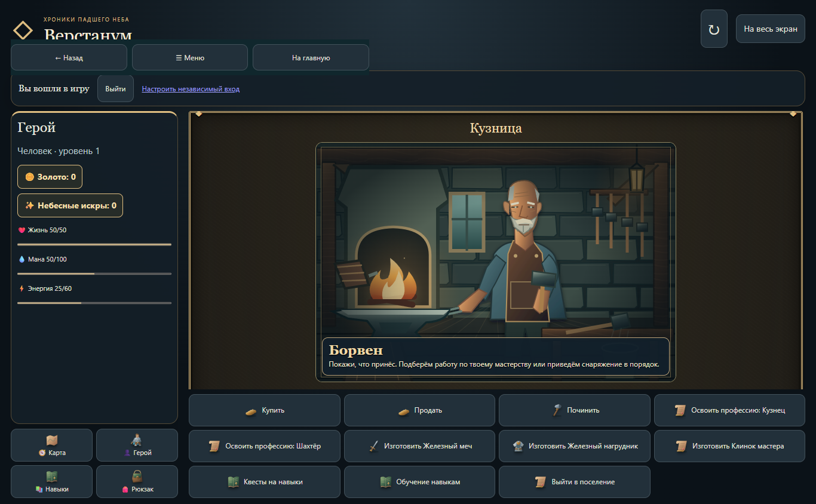Click the gold coin icon beside Золото

(29, 177)
